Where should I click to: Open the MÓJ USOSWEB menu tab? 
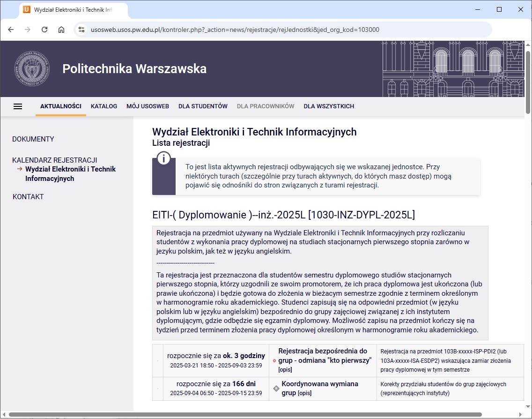point(148,106)
